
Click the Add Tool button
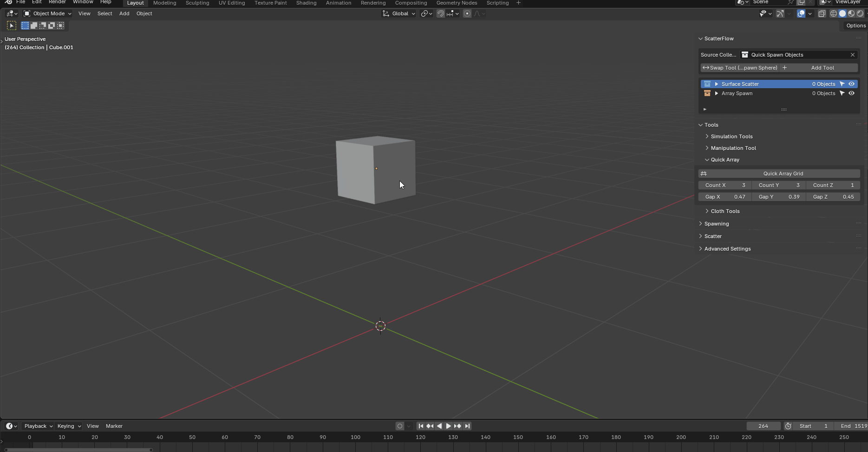tap(822, 67)
